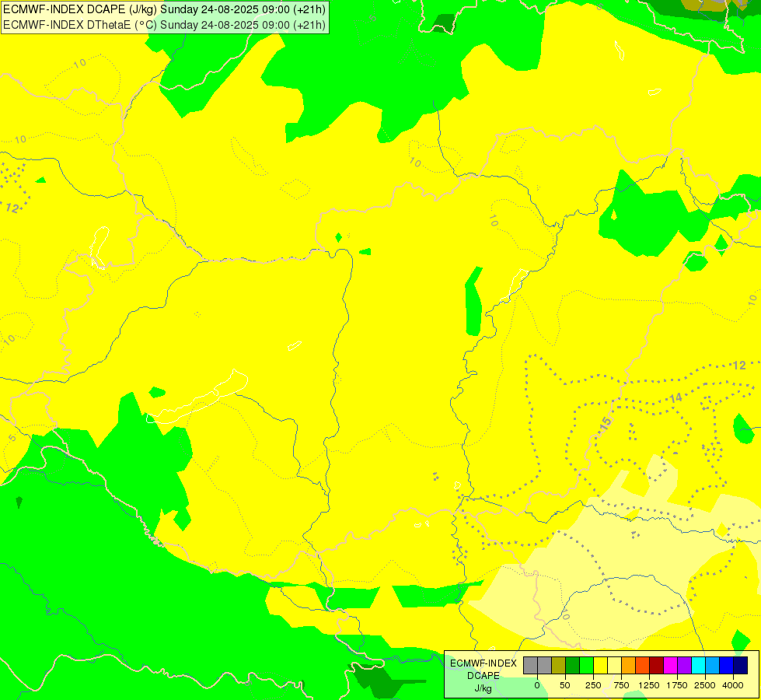
Task: Select the navy legend swatch
Action: (741, 666)
